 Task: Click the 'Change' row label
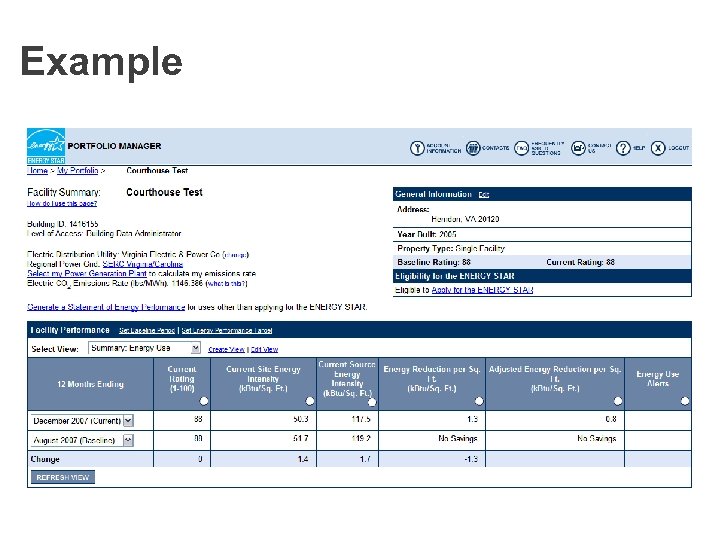click(x=45, y=459)
